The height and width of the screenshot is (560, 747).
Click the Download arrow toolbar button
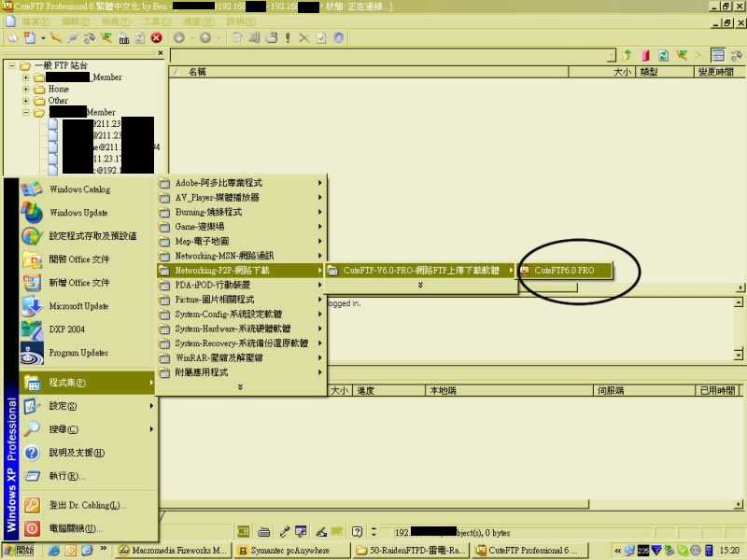tap(179, 37)
